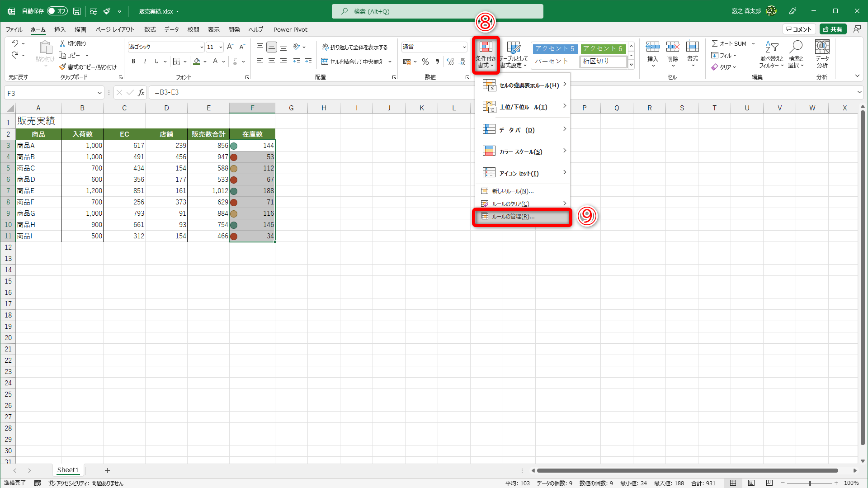The width and height of the screenshot is (868, 488).
Task: Toggle Bold formatting
Action: pos(133,62)
